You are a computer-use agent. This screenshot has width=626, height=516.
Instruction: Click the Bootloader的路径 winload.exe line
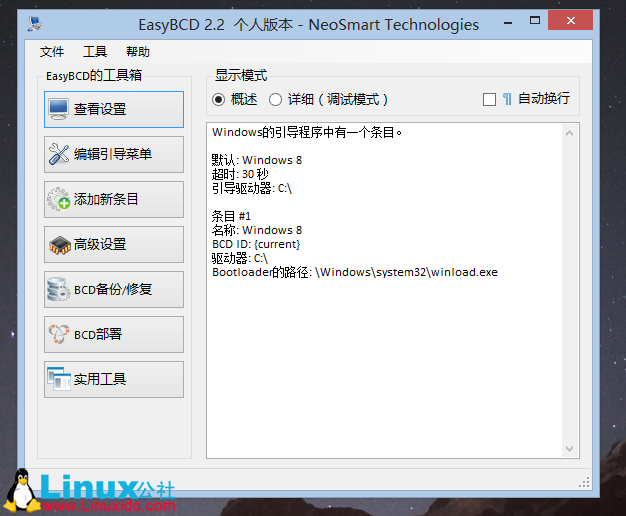point(355,272)
